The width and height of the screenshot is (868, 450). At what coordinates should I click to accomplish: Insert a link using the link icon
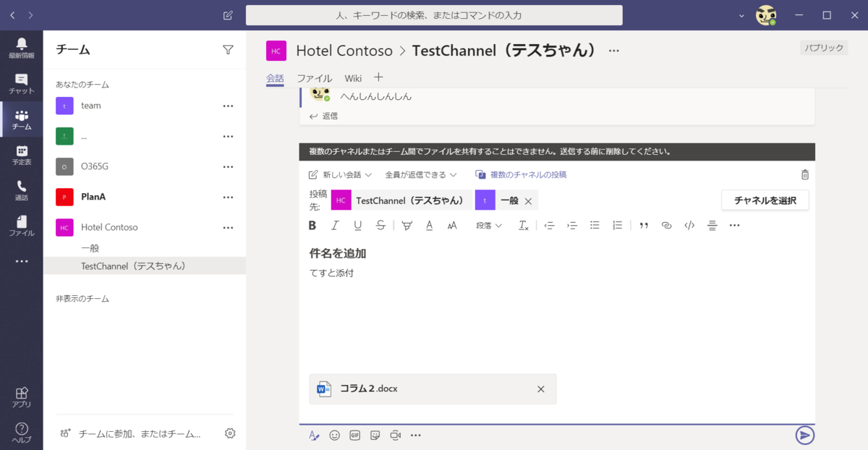pyautogui.click(x=666, y=225)
